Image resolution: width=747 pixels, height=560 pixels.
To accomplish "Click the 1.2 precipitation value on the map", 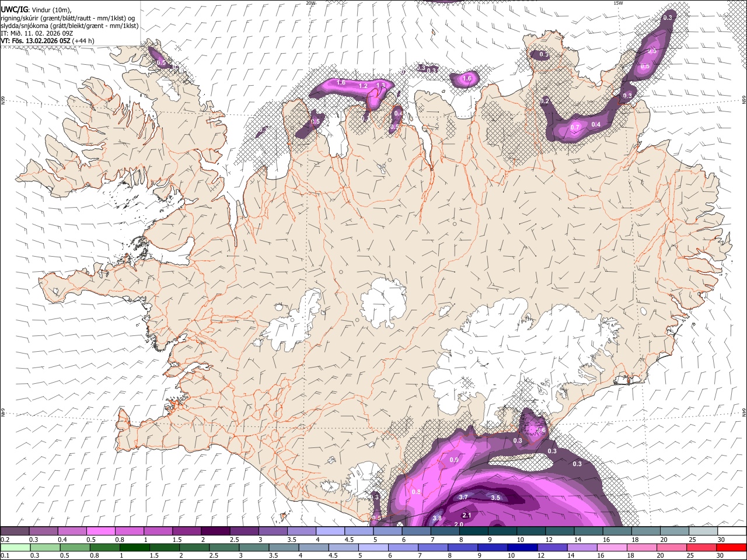I will click(x=363, y=86).
